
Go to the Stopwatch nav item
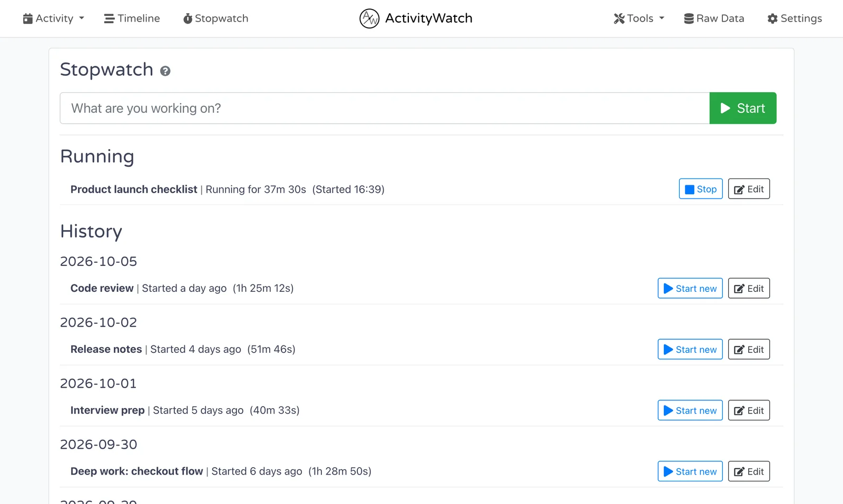tap(215, 18)
